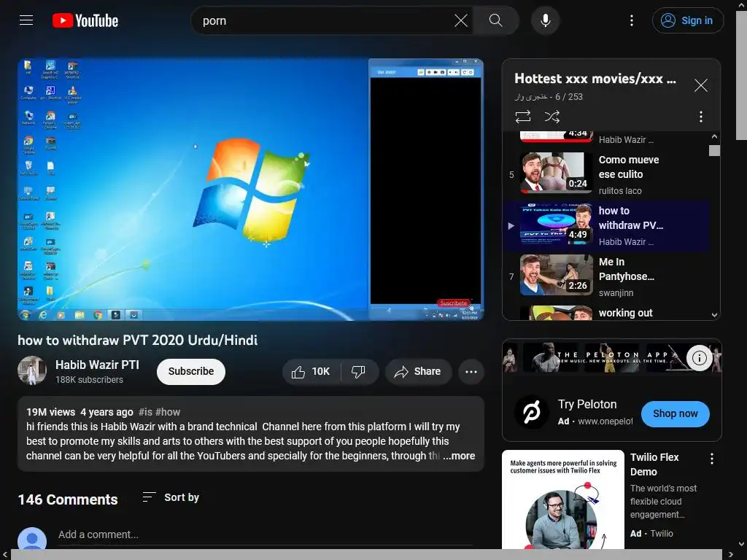Screen dimensions: 747x560
Task: Open the playlist three-dot options menu
Action: click(701, 117)
